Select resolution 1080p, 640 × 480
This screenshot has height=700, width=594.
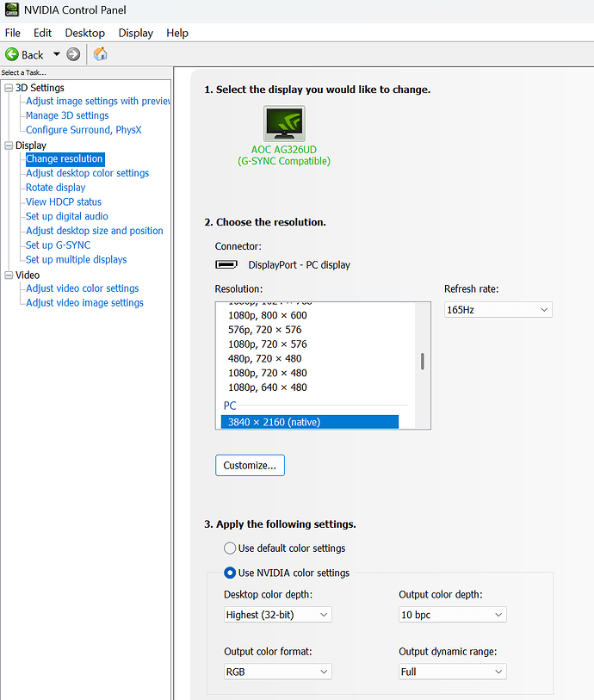coord(268,387)
